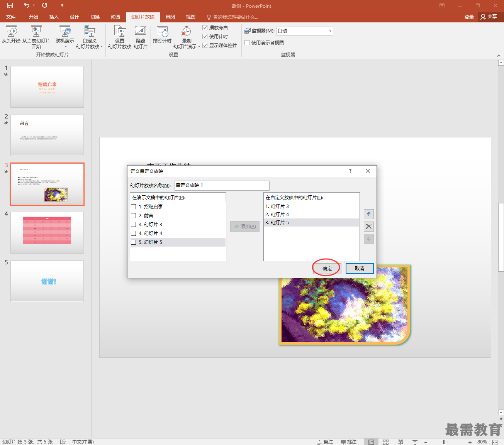Viewport: 504px width, 445px height.
Task: Open Notes (备注) in the status bar
Action: [x=325, y=442]
